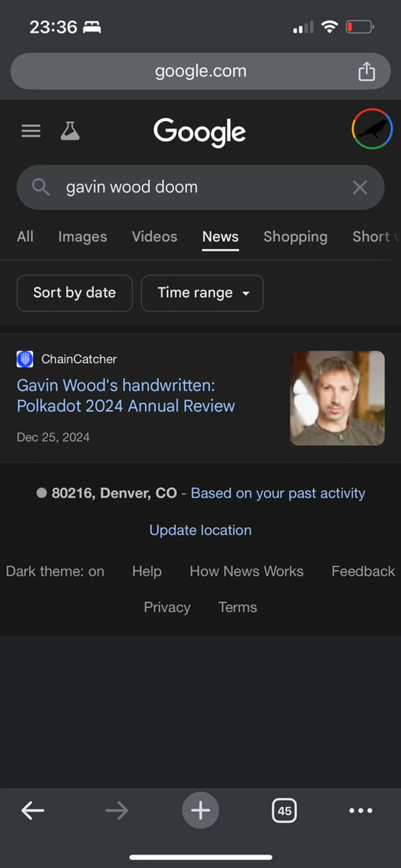Open the Google account profile avatar
Image resolution: width=401 pixels, height=868 pixels.
pos(372,129)
